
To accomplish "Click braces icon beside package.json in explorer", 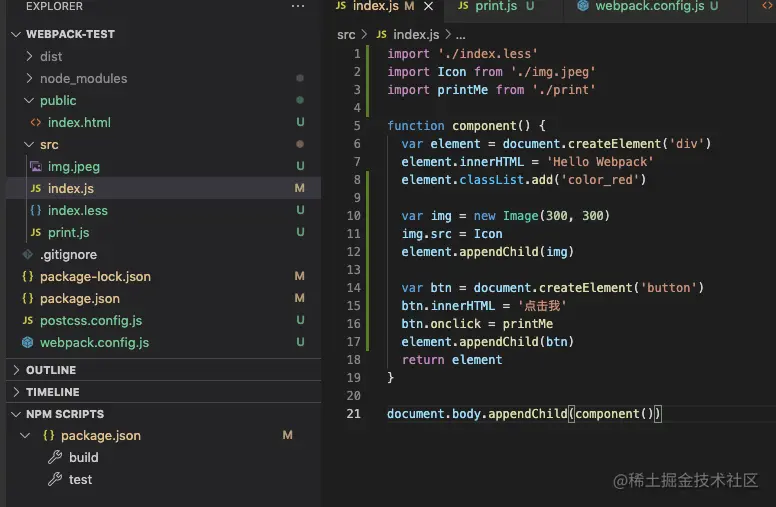I will 28,298.
